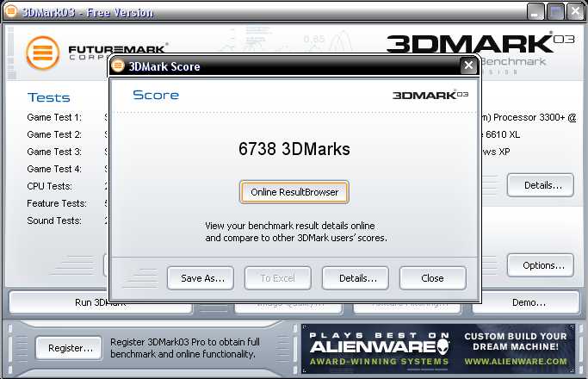Select the Sound Tests row label
588x379 pixels.
pos(54,221)
